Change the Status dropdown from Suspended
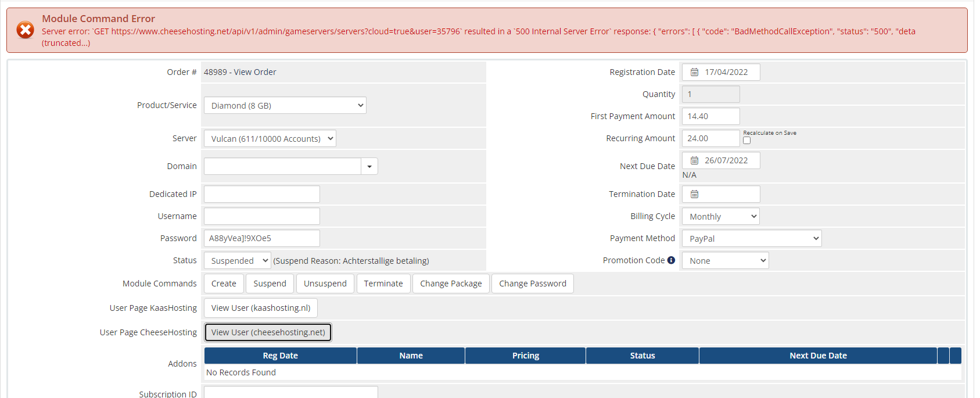The image size is (980, 398). click(x=237, y=260)
